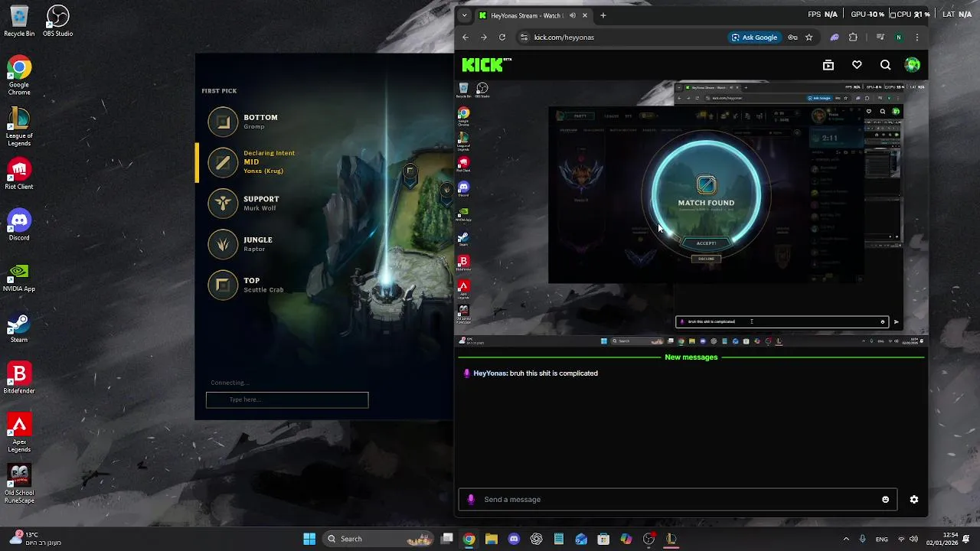Select the SUPPORT role Murk Wolf icon
Screen dimensions: 980x551
tap(224, 203)
